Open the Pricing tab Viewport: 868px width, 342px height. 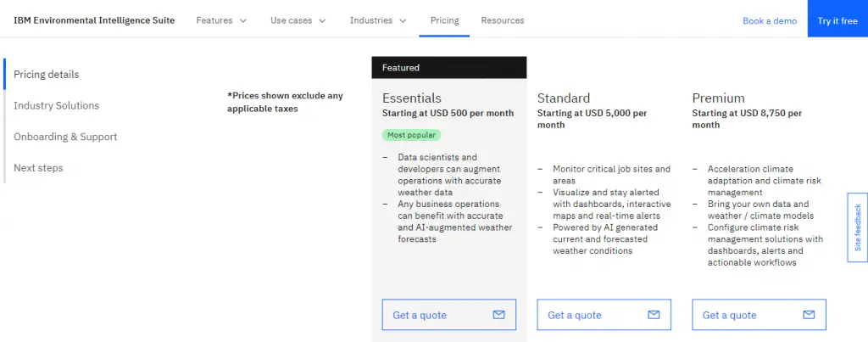(444, 20)
